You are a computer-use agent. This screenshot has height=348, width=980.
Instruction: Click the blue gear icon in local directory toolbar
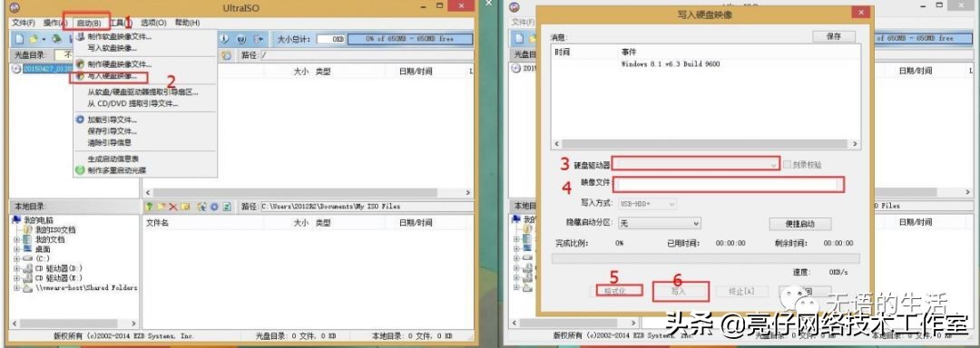click(x=214, y=207)
